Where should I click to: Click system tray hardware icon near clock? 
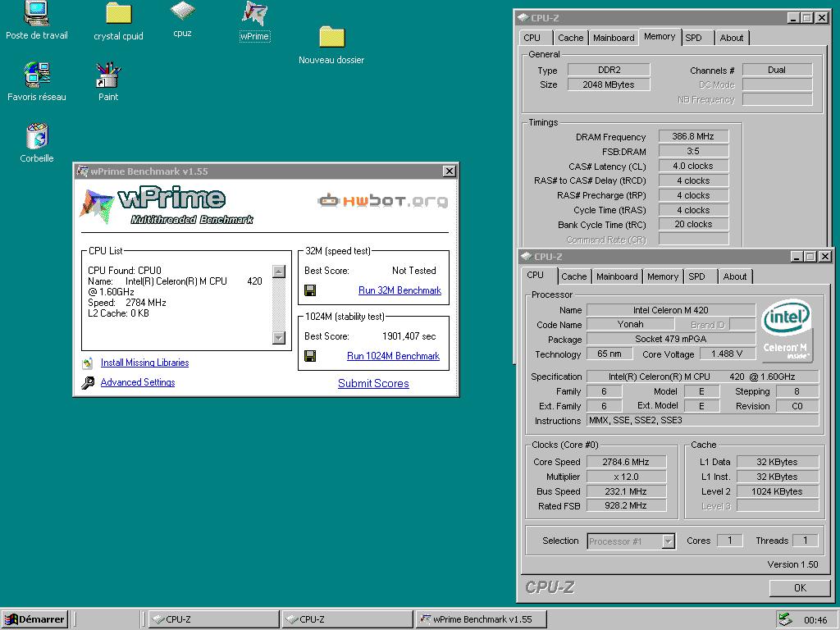[x=785, y=619]
